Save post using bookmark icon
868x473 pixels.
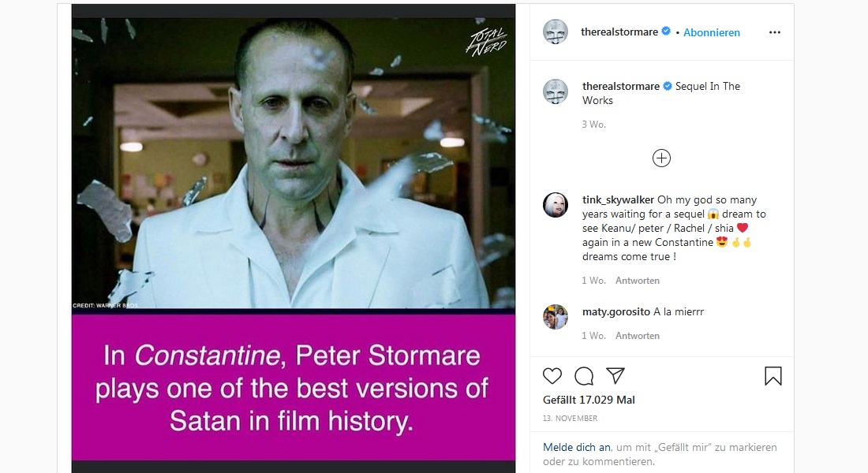coord(773,376)
